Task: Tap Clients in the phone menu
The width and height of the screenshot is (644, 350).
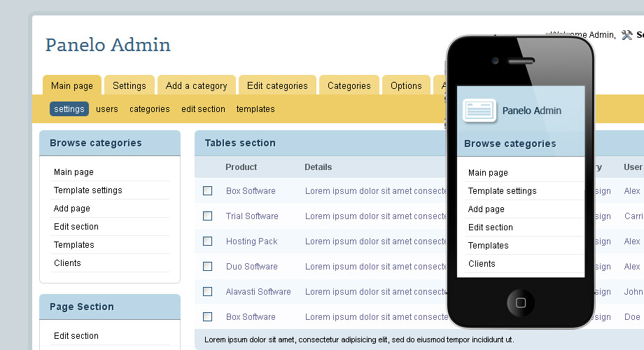Action: coord(482,264)
